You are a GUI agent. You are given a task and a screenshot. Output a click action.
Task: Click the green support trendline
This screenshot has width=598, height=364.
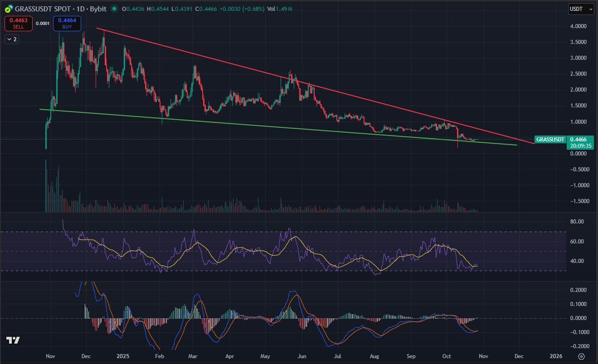point(272,127)
